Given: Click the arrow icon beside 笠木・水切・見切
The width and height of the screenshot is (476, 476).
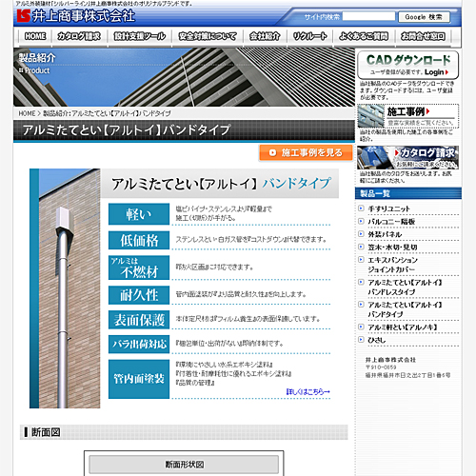Looking at the screenshot, I should pyautogui.click(x=361, y=247).
